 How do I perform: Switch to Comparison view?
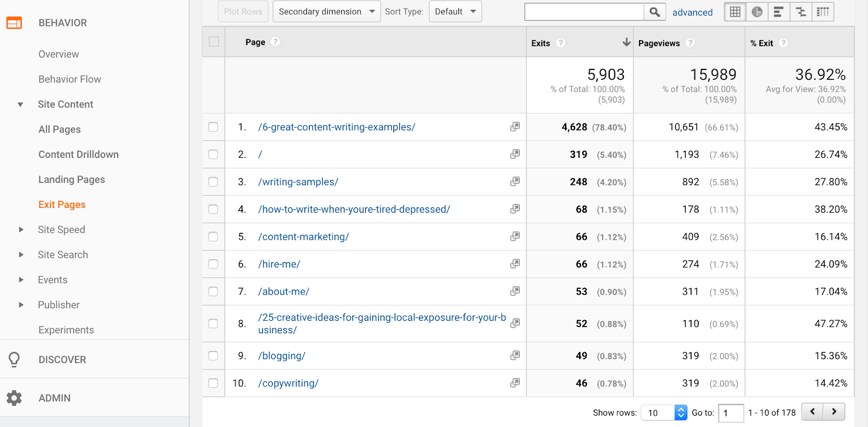[x=801, y=12]
